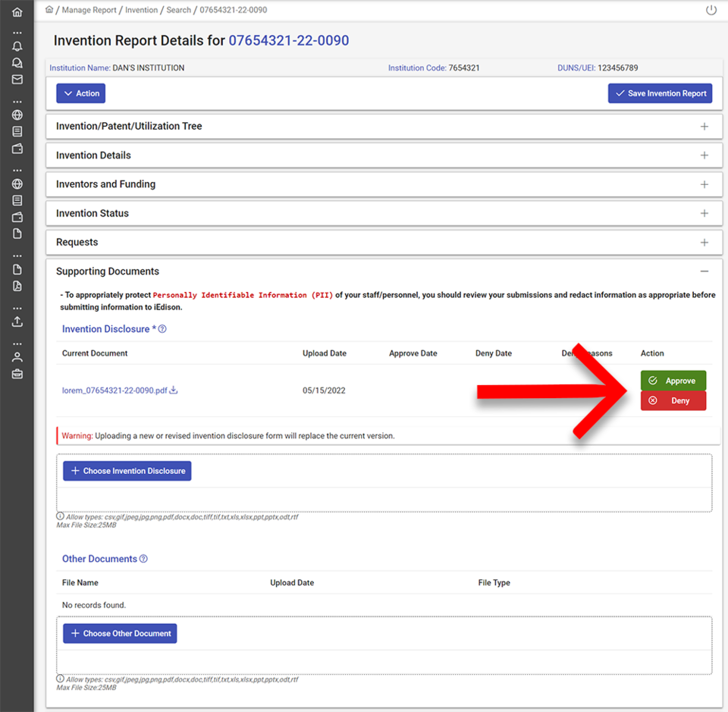Expand the Invention/Patent/Utilization Tree section
This screenshot has width=728, height=712.
704,126
